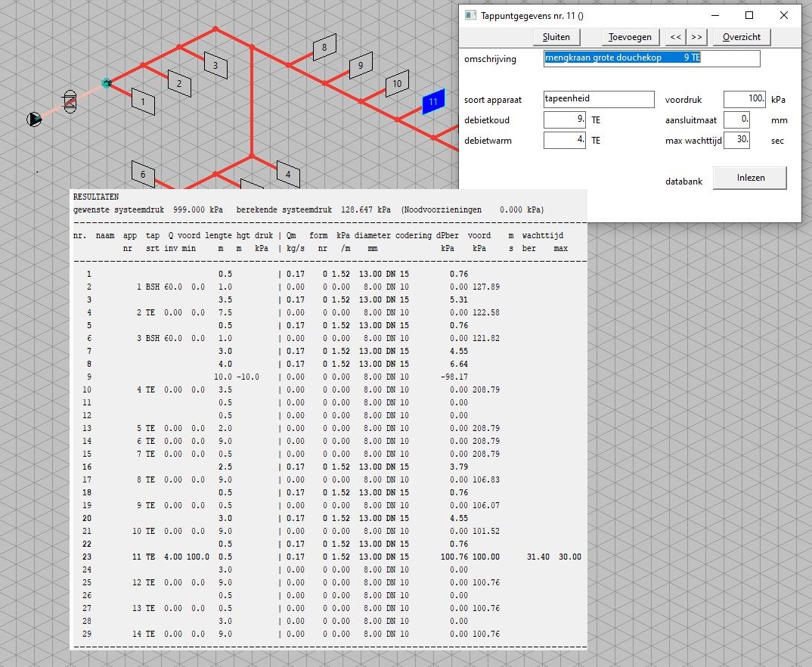Screen dimensions: 812x667
Task: Select tap point label 1
Action: pyautogui.click(x=142, y=101)
